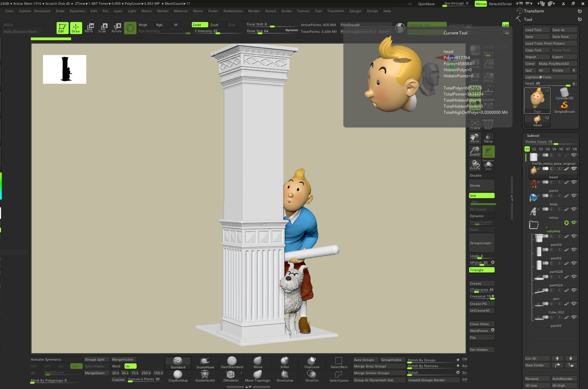Viewport: 588px width, 389px height.
Task: Open the Preferences menu
Action: pos(233,11)
